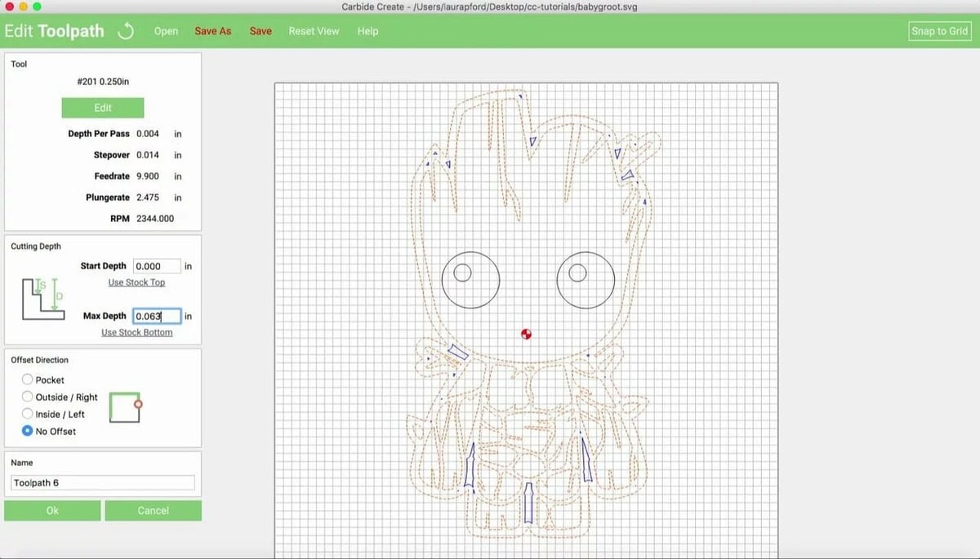Click Groot's right eye circle
This screenshot has width=980, height=559.
point(586,279)
